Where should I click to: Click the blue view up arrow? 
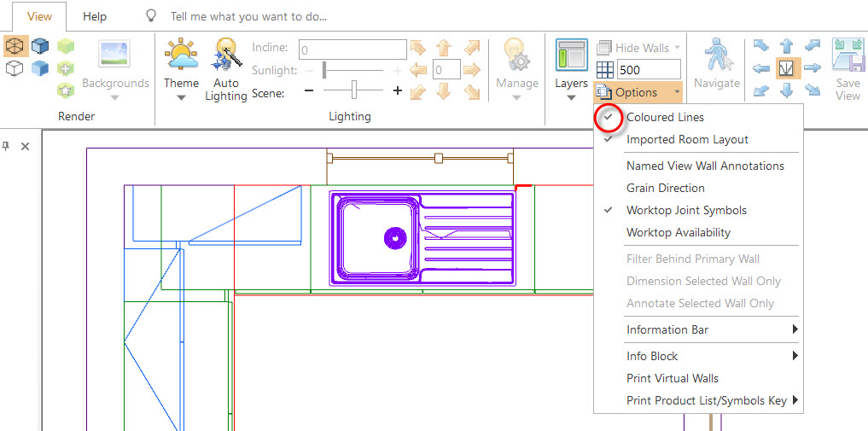[786, 47]
